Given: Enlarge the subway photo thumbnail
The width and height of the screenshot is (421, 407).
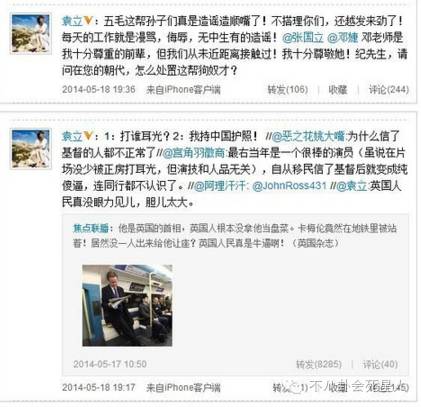Looking at the screenshot, I should 127,305.
